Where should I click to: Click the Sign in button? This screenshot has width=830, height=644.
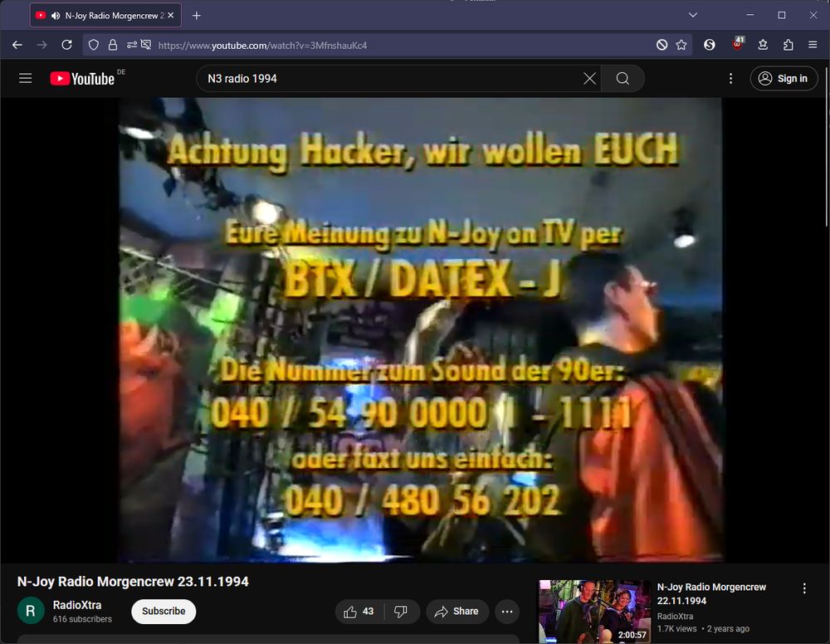pos(784,78)
